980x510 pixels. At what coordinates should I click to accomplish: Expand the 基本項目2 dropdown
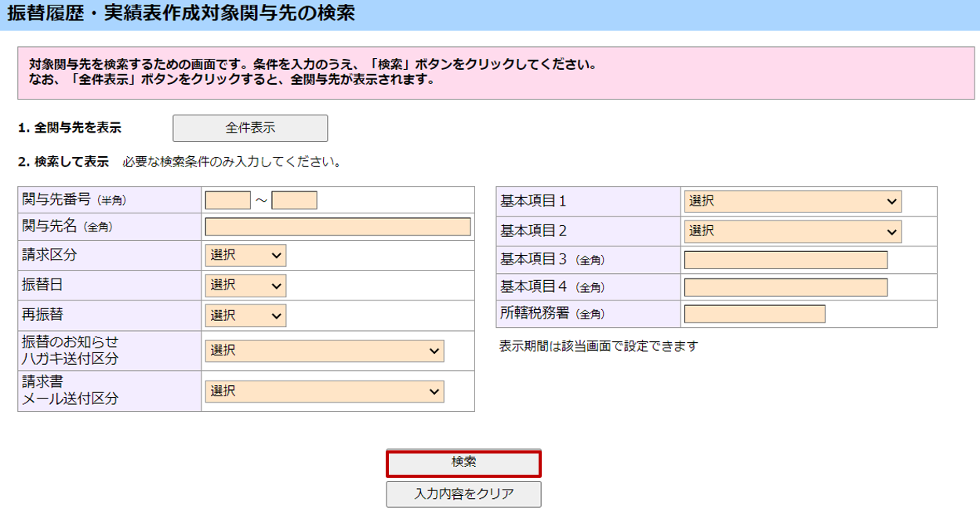pos(792,231)
